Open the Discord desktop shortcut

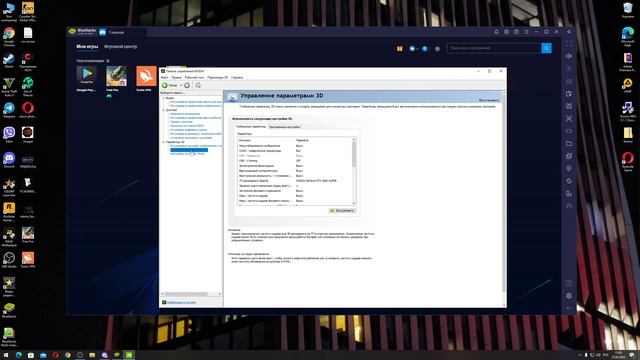pos(9,160)
